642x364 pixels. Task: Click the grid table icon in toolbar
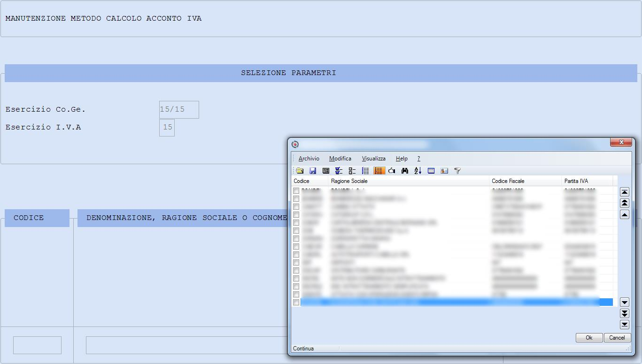431,171
